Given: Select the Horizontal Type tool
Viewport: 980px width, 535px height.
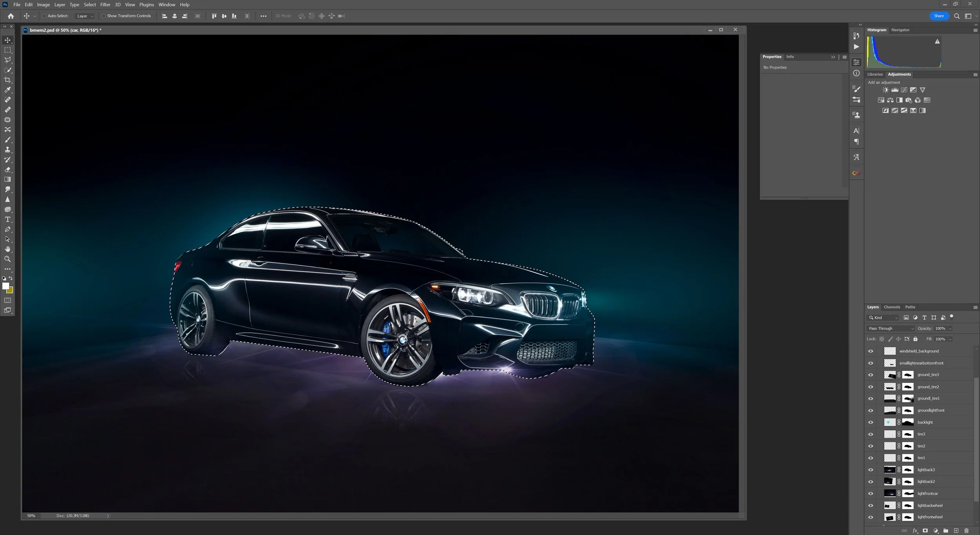Looking at the screenshot, I should tap(7, 219).
